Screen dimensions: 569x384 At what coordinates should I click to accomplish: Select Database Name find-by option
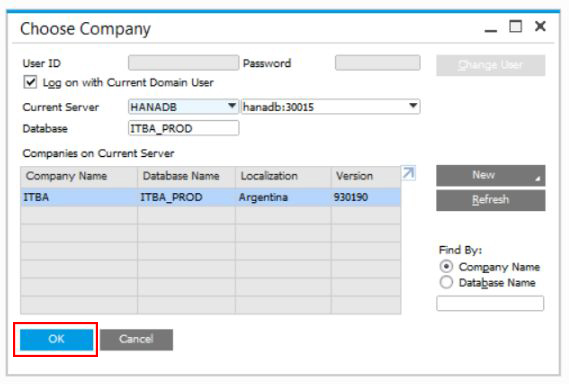pos(446,282)
